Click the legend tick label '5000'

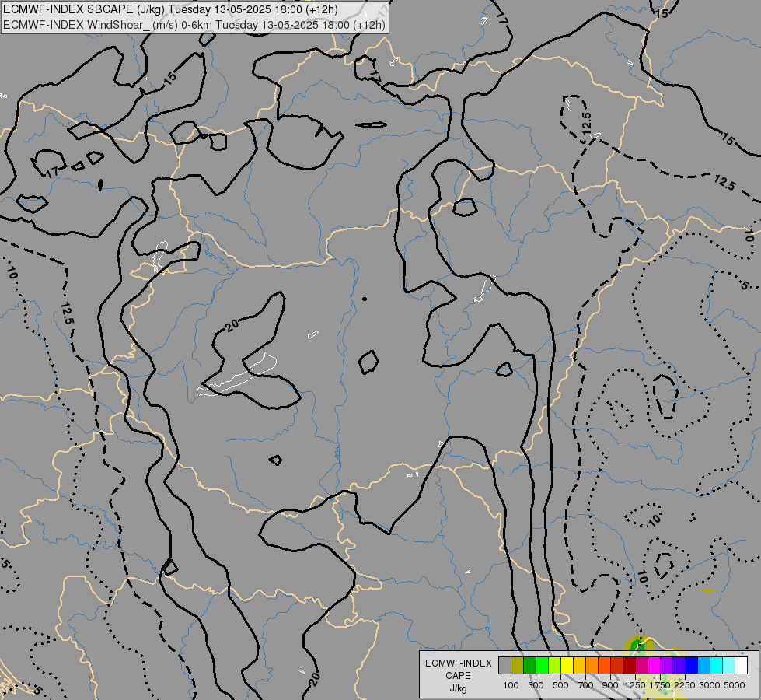pos(735,685)
